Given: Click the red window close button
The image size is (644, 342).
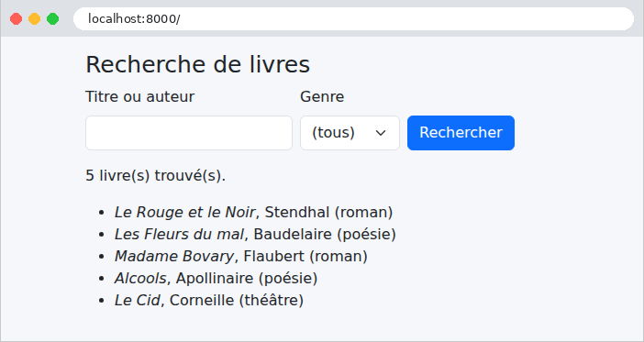Looking at the screenshot, I should pos(16,19).
